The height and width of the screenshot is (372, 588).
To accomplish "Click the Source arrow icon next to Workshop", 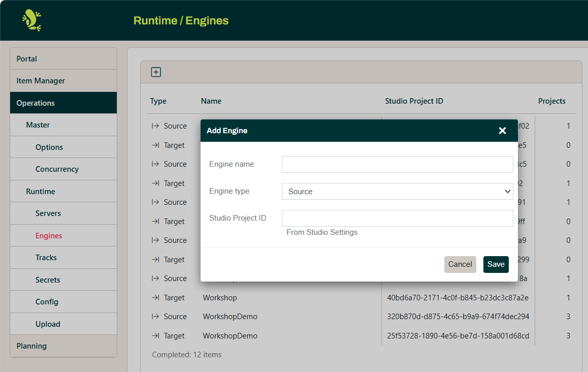I will (x=155, y=278).
